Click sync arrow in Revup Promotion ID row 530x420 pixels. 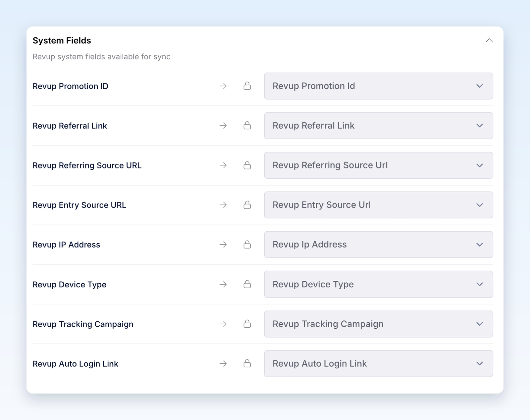click(223, 86)
